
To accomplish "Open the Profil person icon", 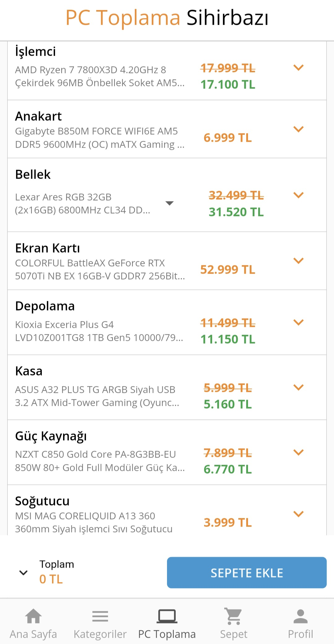I will coord(301,616).
